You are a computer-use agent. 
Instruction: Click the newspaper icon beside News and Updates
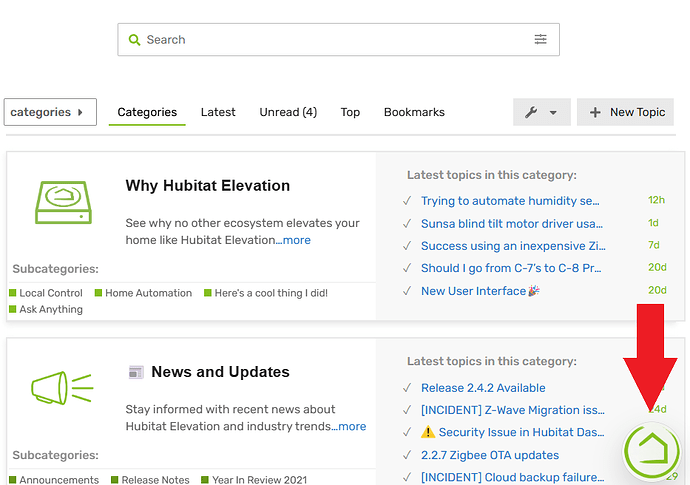coord(136,372)
